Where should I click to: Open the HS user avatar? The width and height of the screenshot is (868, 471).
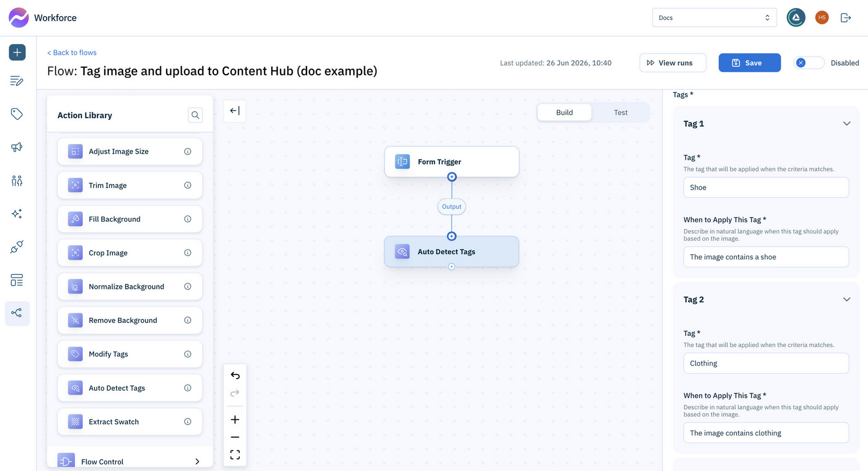point(822,18)
